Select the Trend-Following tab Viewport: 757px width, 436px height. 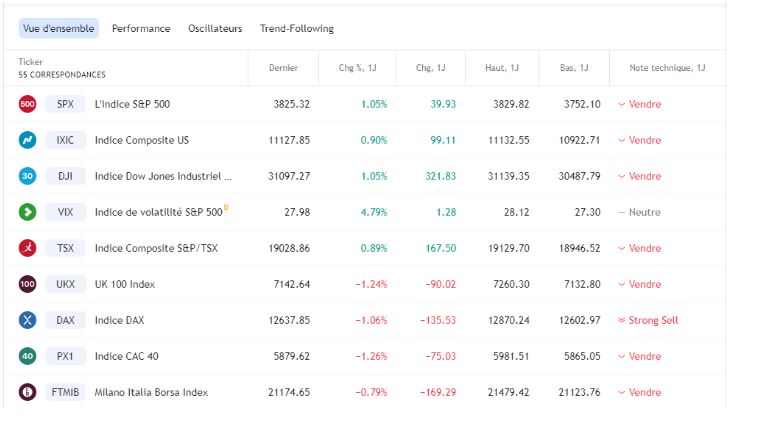click(297, 29)
